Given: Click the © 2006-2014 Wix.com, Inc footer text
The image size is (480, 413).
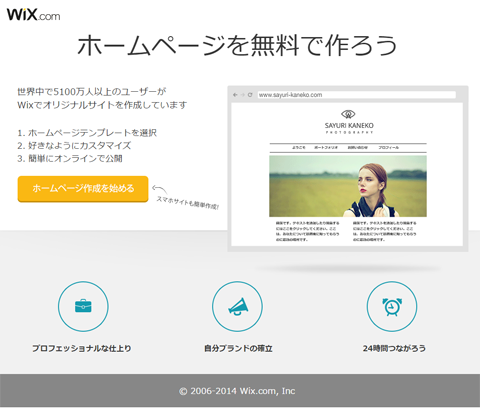Looking at the screenshot, I should coord(237,391).
